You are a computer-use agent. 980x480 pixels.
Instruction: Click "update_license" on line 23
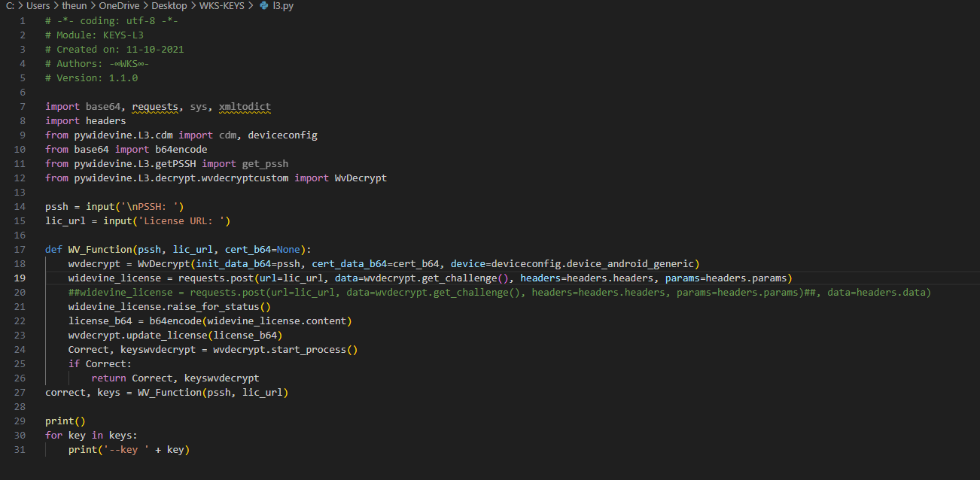point(166,336)
